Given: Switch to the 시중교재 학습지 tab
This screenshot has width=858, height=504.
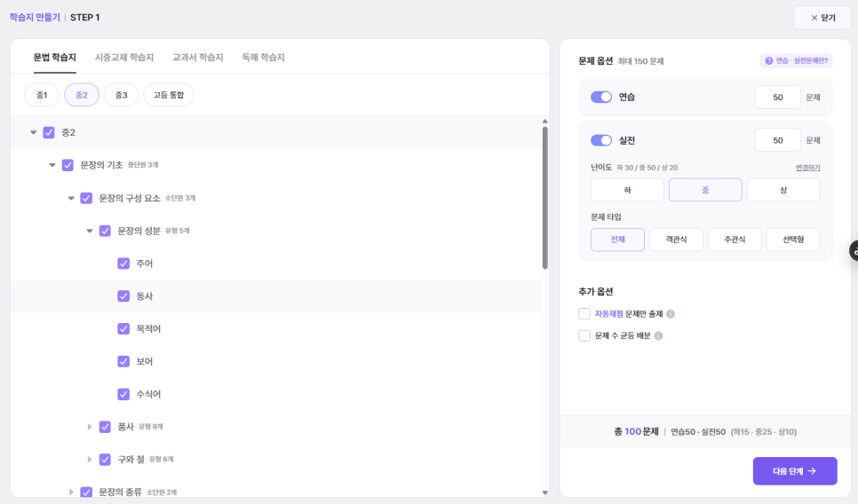Looking at the screenshot, I should [124, 58].
